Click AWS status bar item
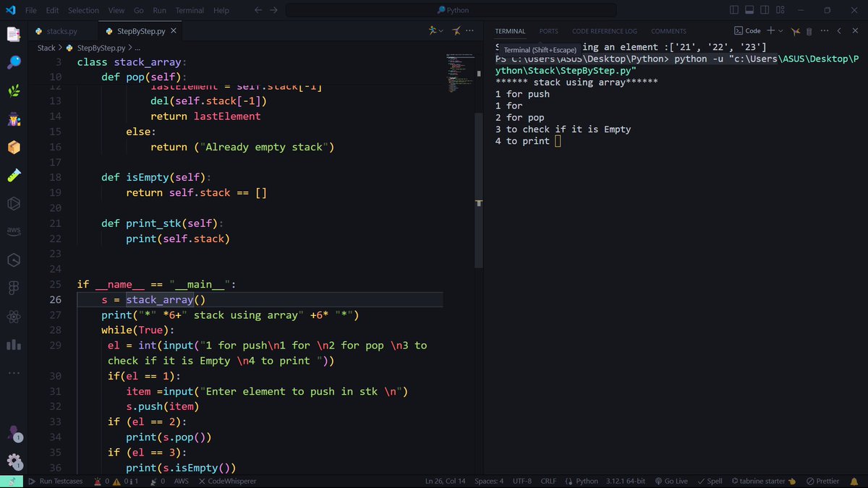 (x=181, y=481)
